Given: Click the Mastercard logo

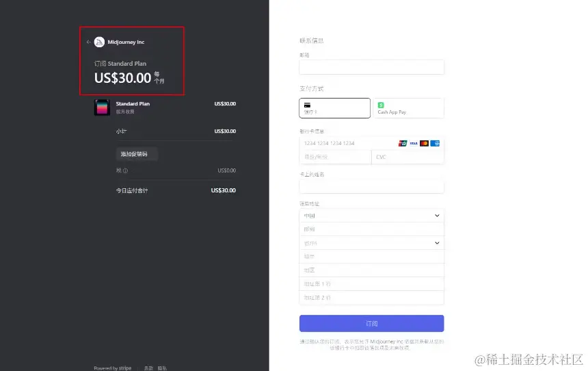Looking at the screenshot, I should (424, 143).
